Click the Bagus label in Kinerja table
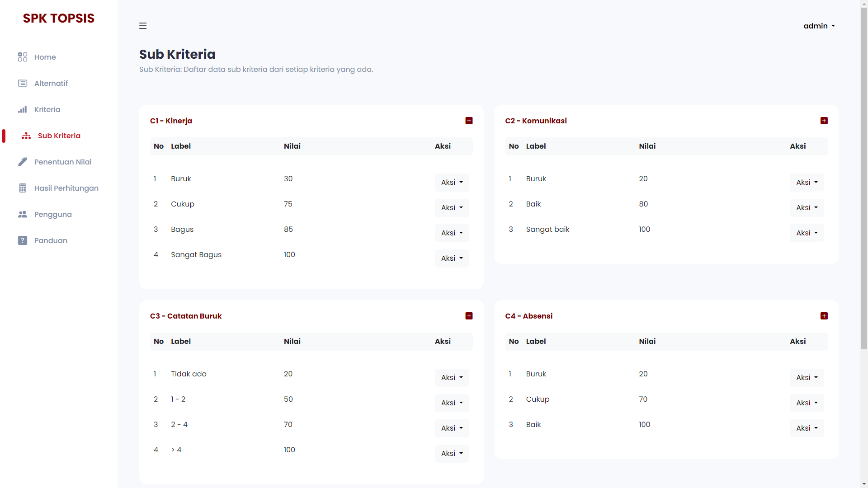 tap(182, 230)
